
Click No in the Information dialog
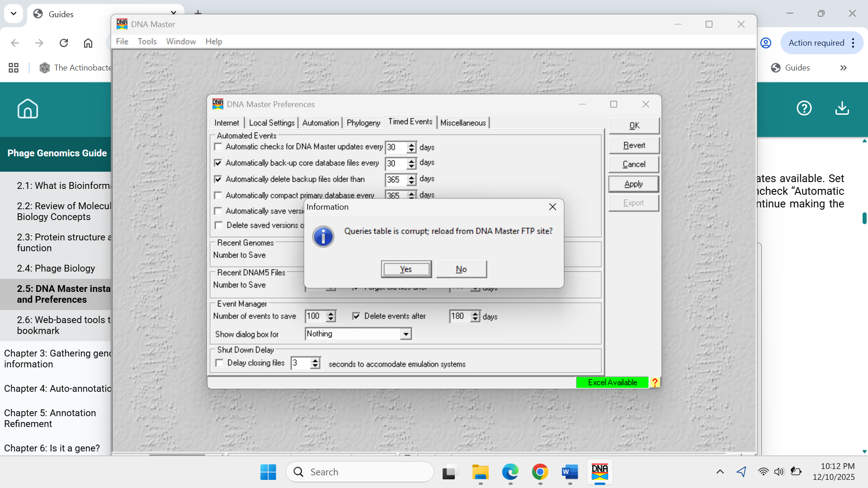461,269
